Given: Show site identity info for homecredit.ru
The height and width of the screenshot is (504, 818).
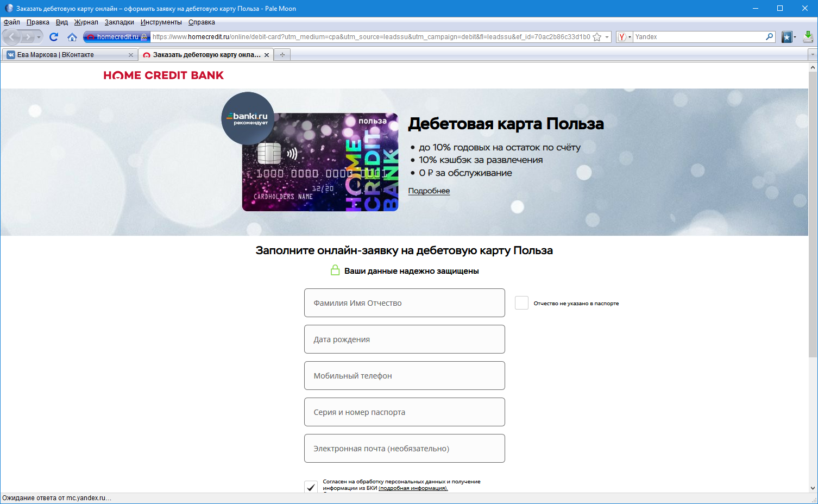Looking at the screenshot, I should [x=117, y=37].
